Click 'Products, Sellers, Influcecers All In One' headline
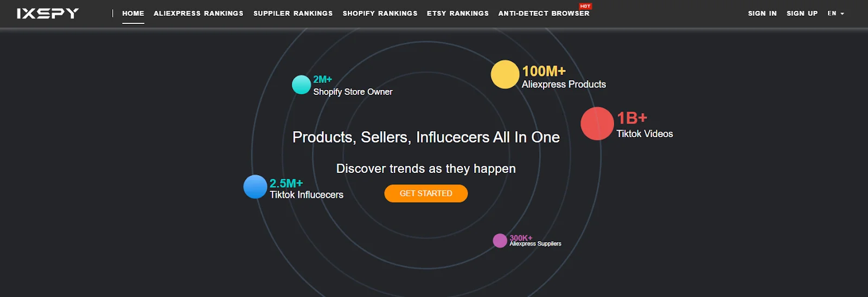868x297 pixels. point(426,138)
